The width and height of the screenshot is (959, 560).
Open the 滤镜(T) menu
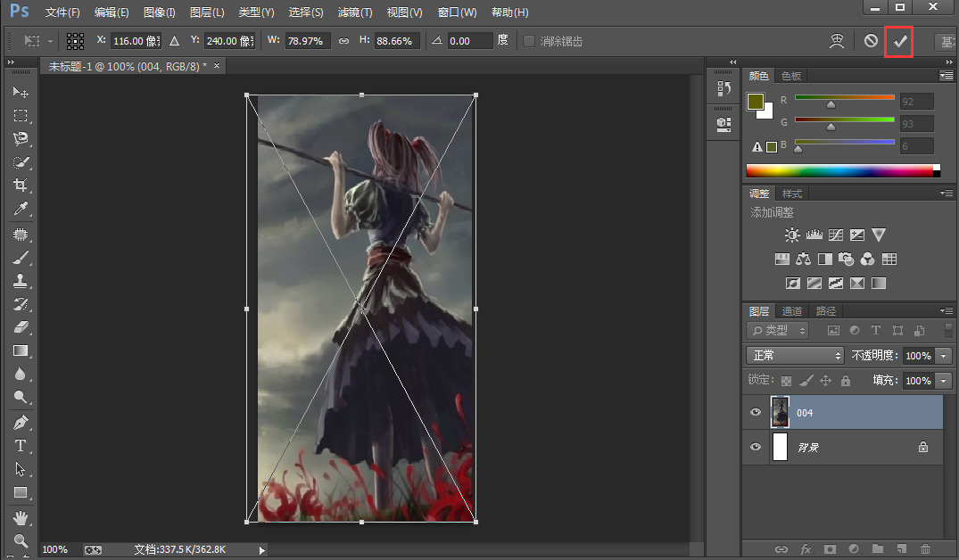(x=355, y=12)
